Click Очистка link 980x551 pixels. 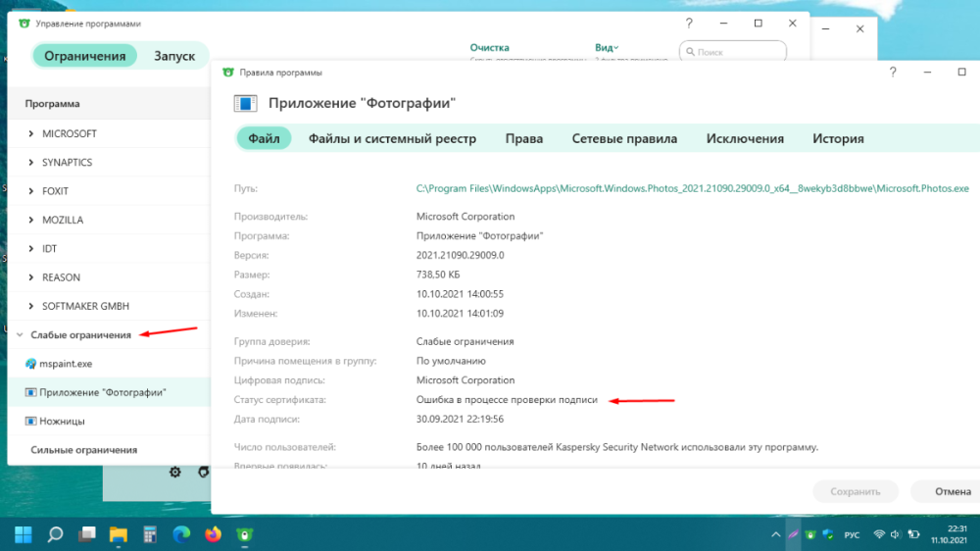pos(489,47)
